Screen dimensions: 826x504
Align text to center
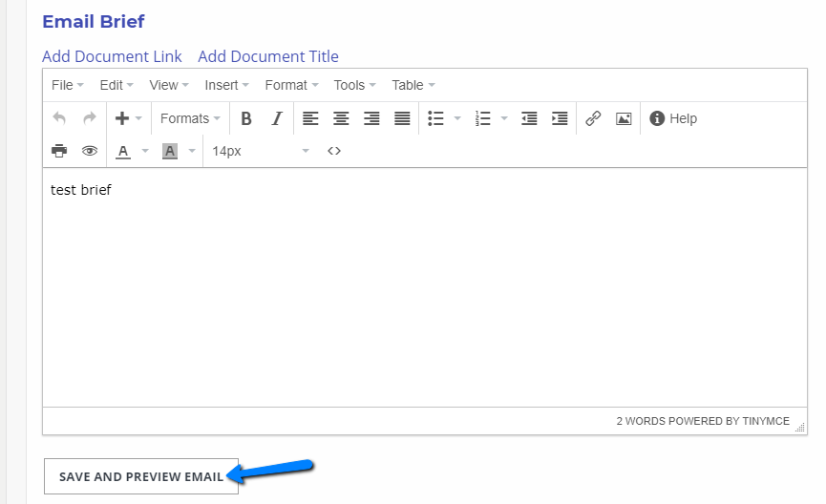(x=341, y=118)
